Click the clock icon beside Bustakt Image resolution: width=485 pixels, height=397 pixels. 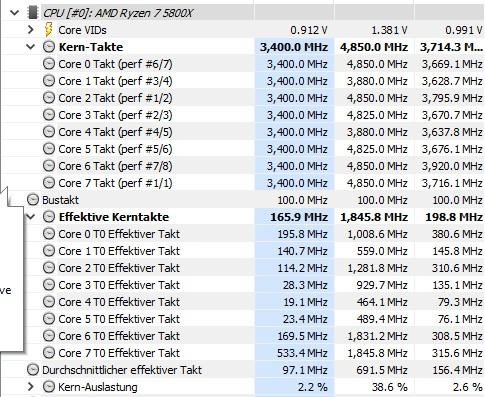(x=33, y=200)
